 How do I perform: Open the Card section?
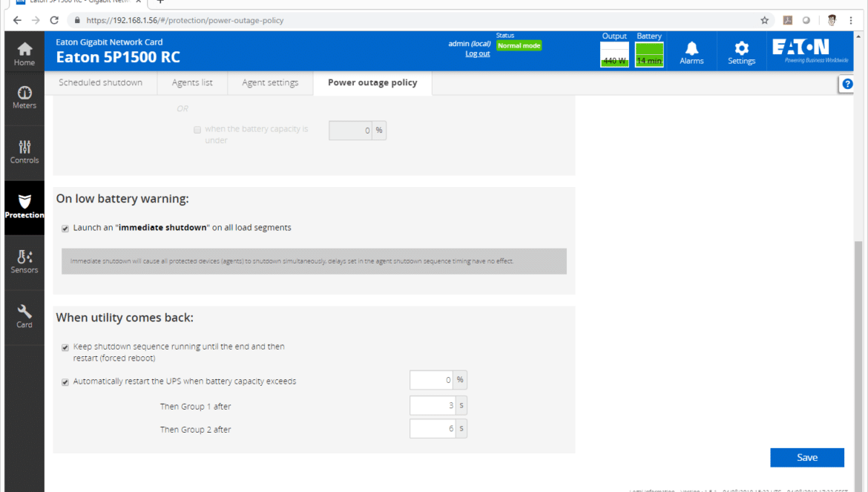(24, 317)
